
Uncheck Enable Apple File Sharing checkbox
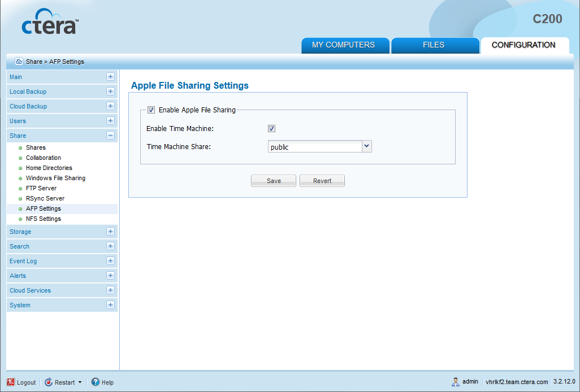pyautogui.click(x=151, y=110)
